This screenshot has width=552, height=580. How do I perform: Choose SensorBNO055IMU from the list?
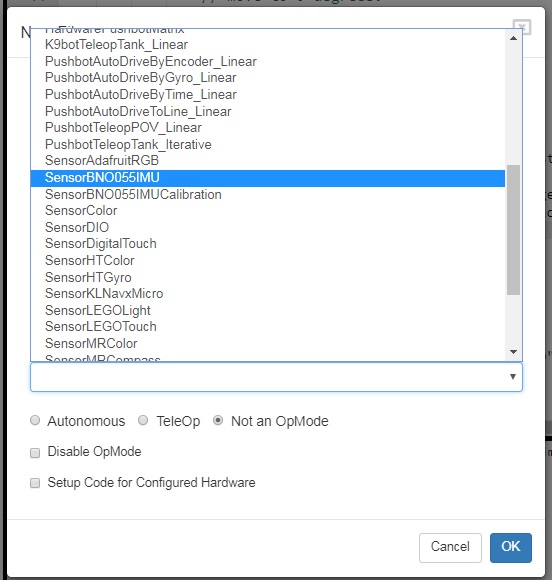(268, 178)
